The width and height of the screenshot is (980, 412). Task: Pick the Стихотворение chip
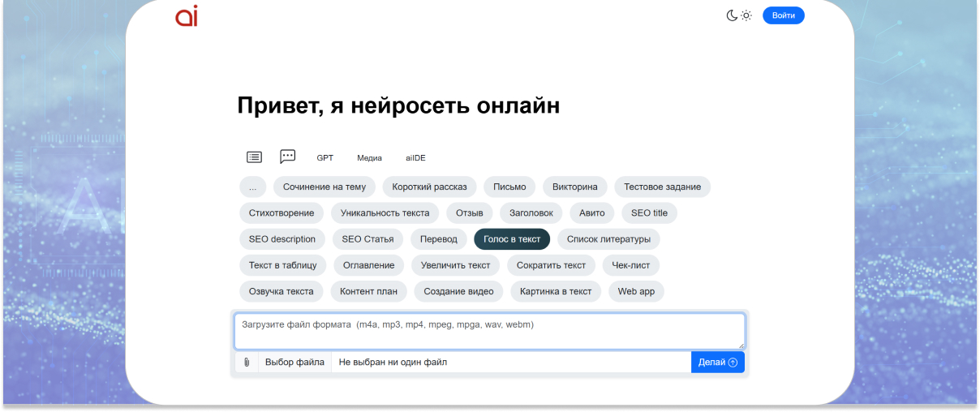[282, 212]
